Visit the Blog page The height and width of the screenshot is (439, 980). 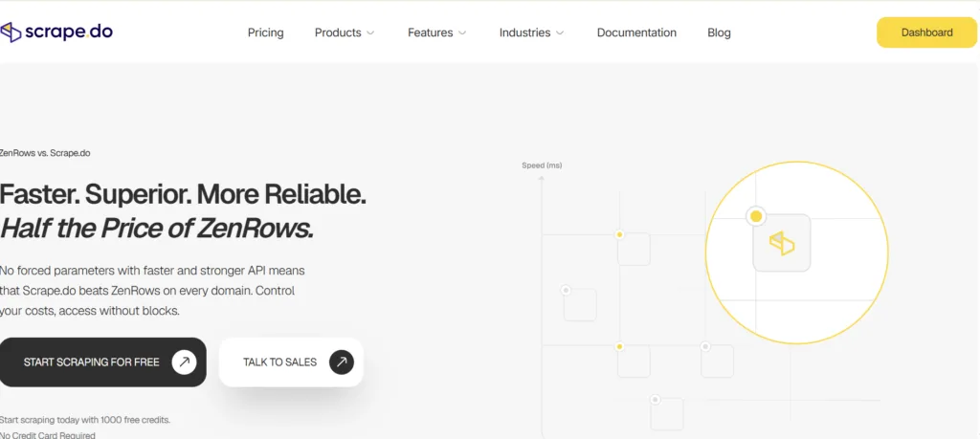(719, 33)
